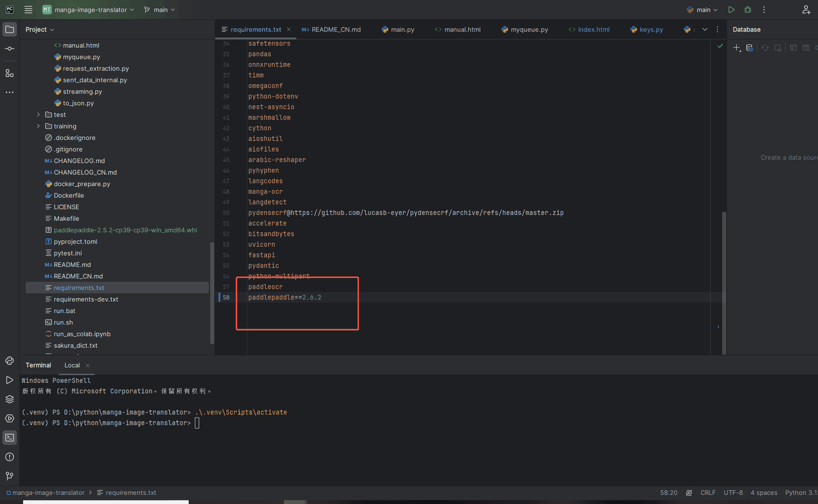Expand the training folder
The height and width of the screenshot is (504, 818).
click(39, 126)
